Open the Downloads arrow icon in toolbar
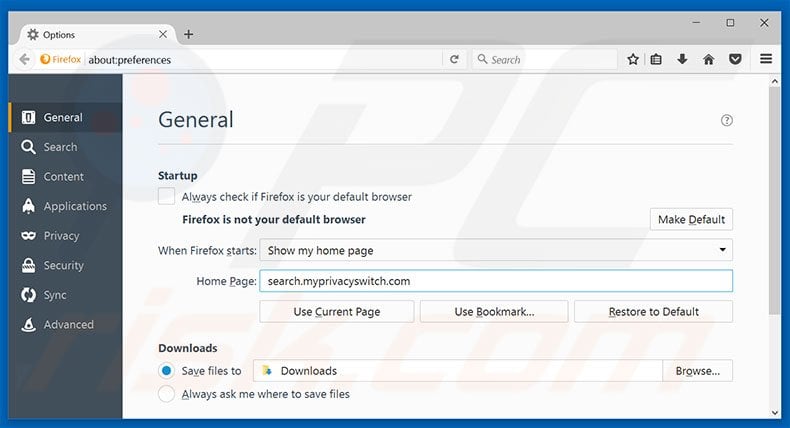The height and width of the screenshot is (428, 790). [x=682, y=59]
